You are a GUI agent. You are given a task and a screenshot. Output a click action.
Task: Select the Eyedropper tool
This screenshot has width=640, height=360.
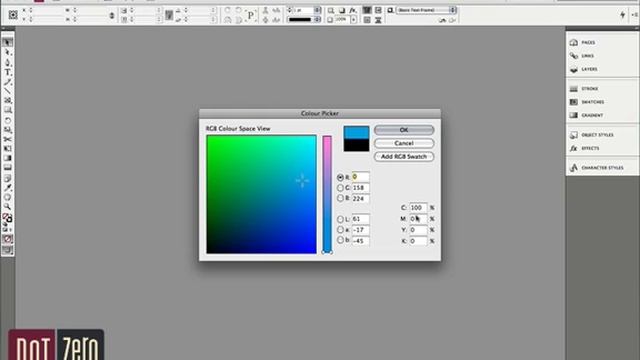pos(7,187)
